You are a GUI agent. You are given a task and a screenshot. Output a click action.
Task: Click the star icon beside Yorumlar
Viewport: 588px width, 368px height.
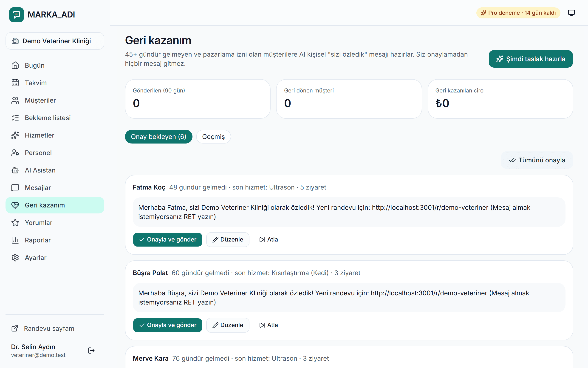pyautogui.click(x=15, y=223)
